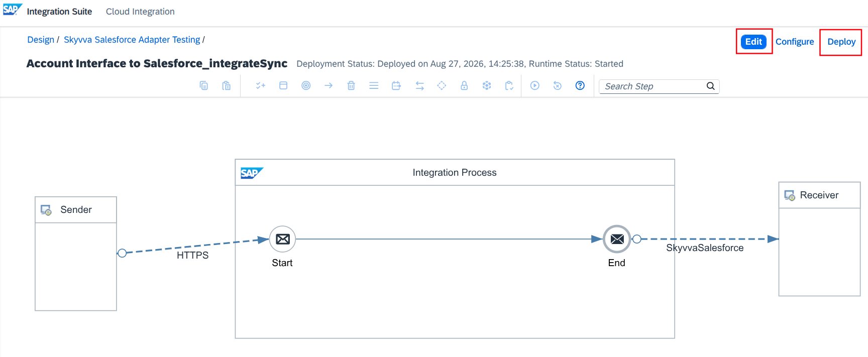868x357 pixels.
Task: Click the Configure link
Action: [795, 42]
